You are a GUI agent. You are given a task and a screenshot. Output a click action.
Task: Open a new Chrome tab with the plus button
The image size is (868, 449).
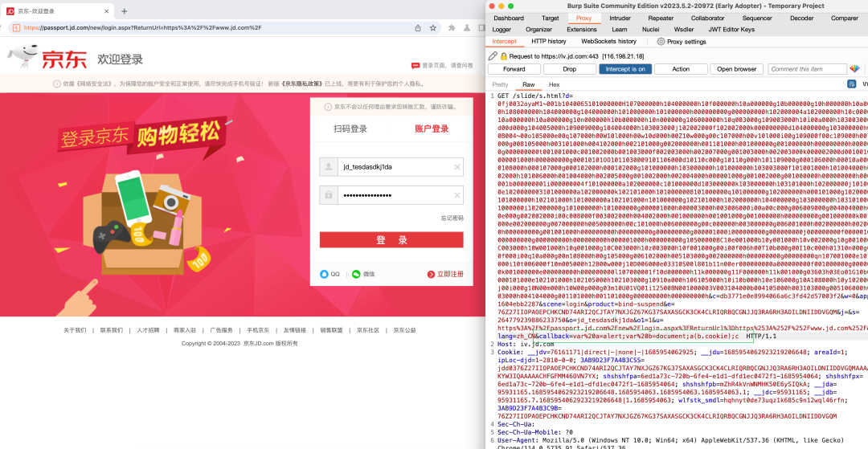pos(124,11)
